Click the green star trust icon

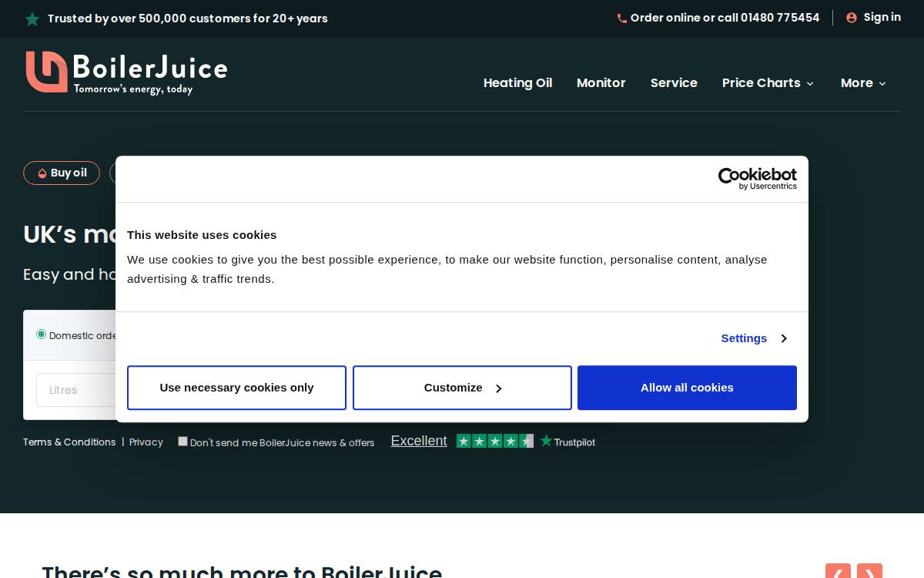pyautogui.click(x=32, y=19)
